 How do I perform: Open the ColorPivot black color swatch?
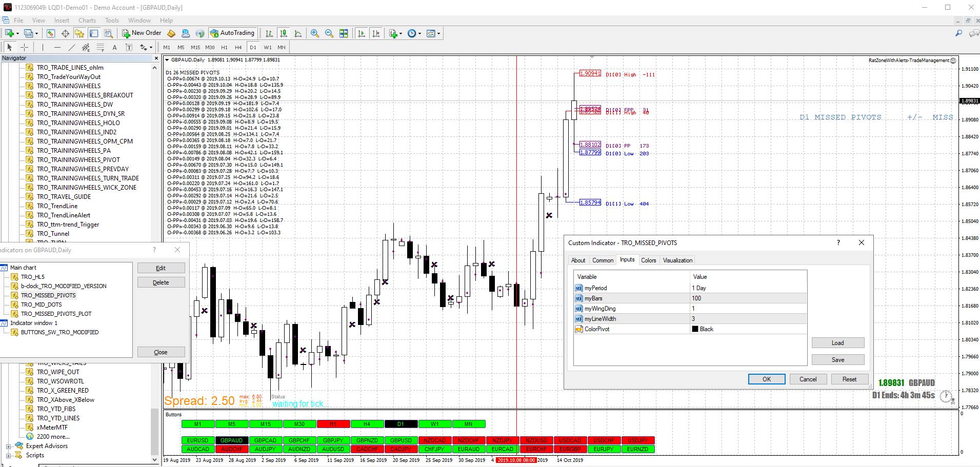pos(695,329)
